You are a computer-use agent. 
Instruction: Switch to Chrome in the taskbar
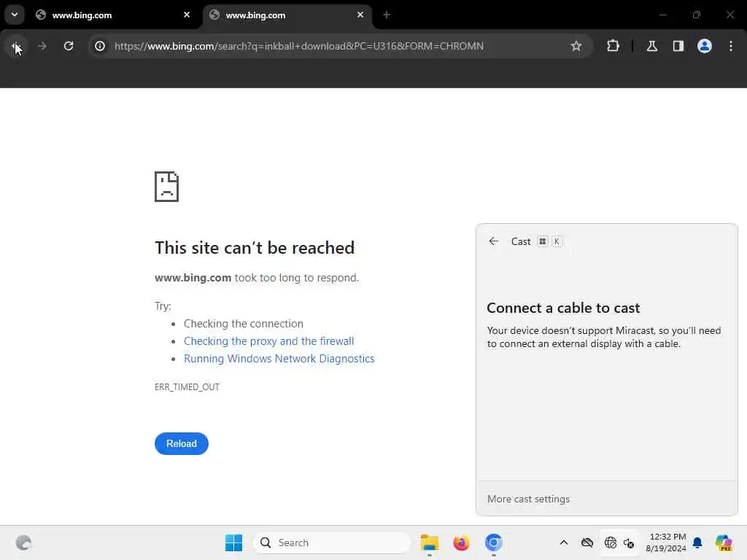(x=494, y=542)
